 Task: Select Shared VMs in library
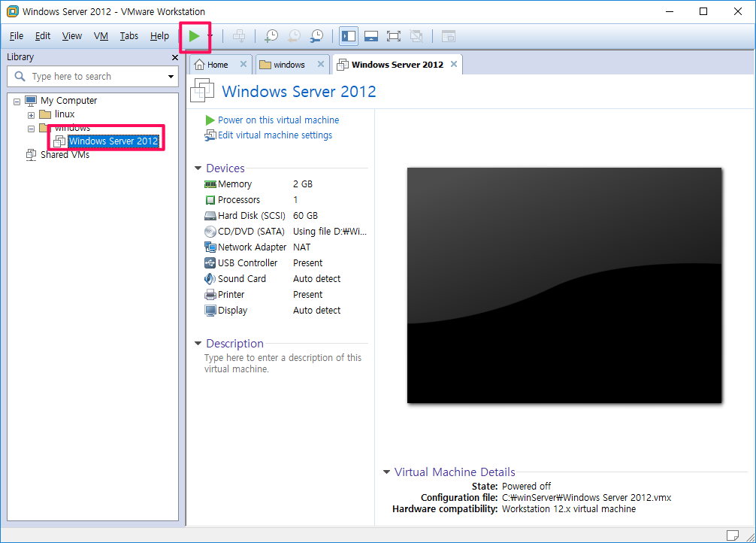65,155
